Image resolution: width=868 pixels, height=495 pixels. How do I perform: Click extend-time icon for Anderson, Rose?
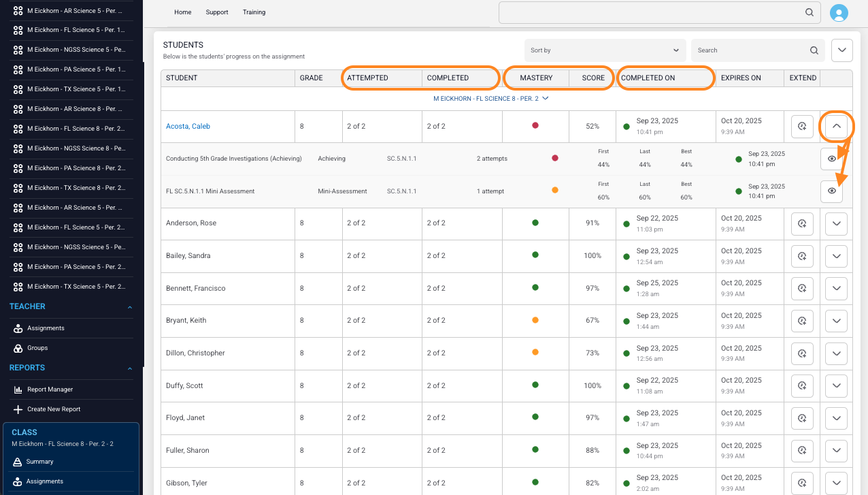802,223
